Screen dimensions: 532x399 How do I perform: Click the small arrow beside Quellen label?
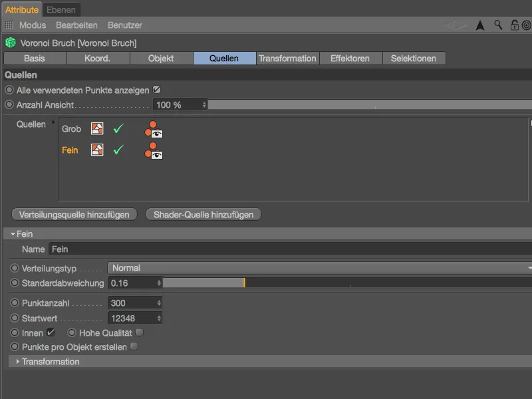[x=53, y=122]
